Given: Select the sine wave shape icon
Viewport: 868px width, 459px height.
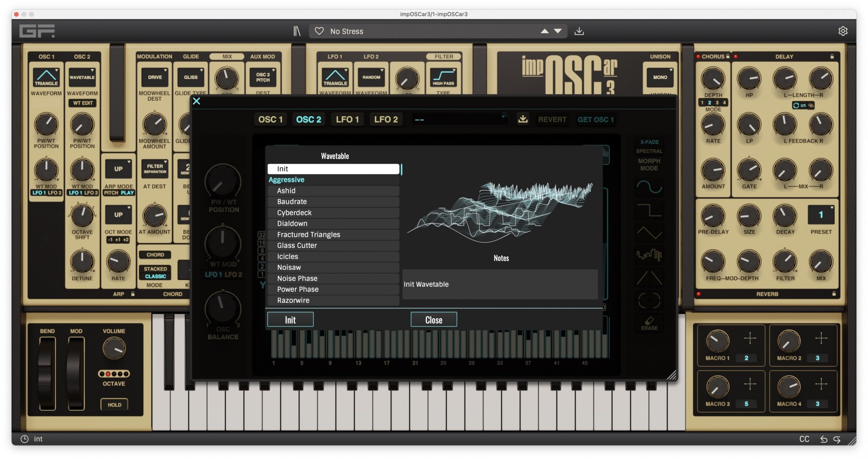Looking at the screenshot, I should coord(649,187).
